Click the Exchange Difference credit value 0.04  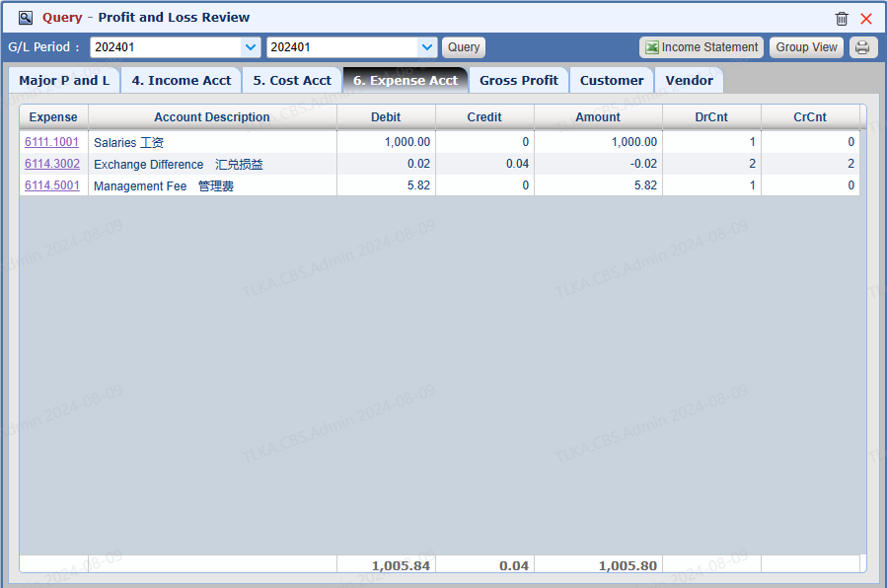point(517,164)
